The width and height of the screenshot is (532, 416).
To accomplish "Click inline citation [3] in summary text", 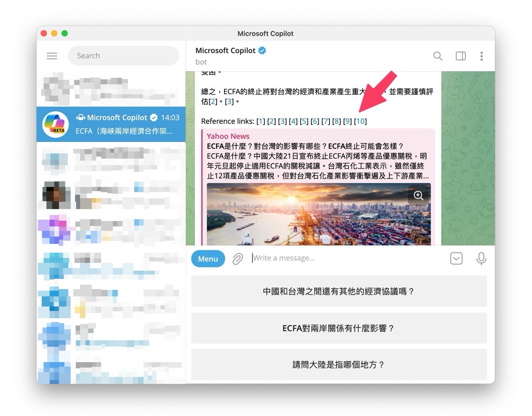I will coord(229,101).
